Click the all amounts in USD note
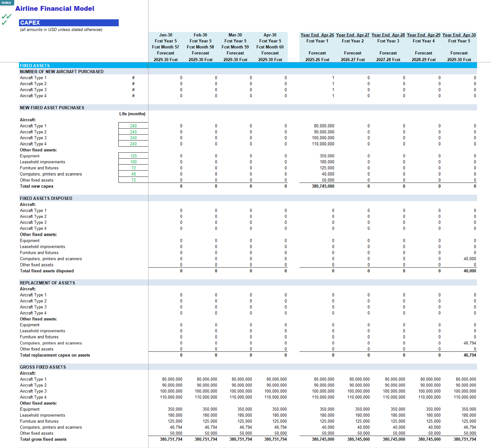 (x=61, y=29)
